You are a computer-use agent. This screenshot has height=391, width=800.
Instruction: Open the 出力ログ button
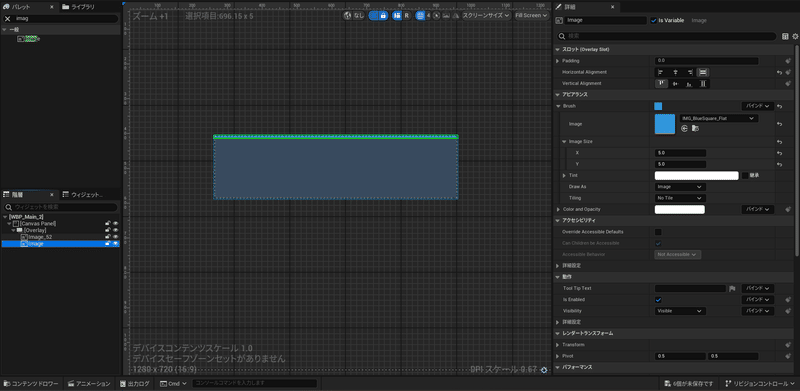(x=135, y=383)
